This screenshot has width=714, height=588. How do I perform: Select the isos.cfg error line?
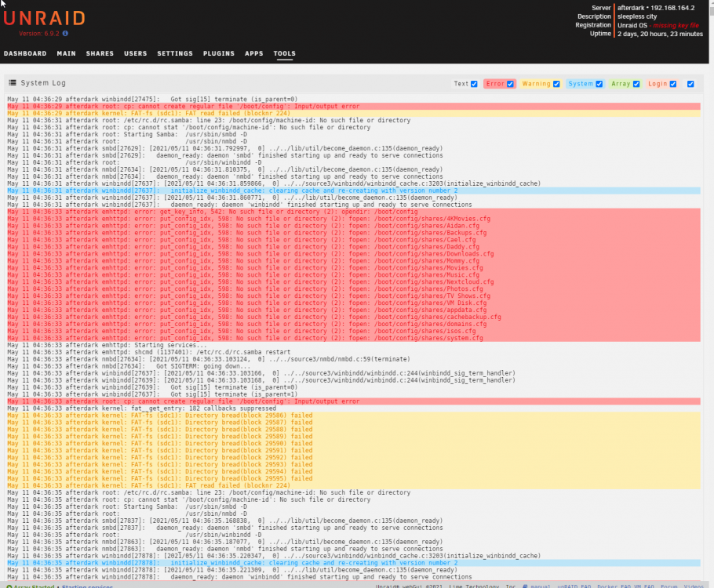353,332
